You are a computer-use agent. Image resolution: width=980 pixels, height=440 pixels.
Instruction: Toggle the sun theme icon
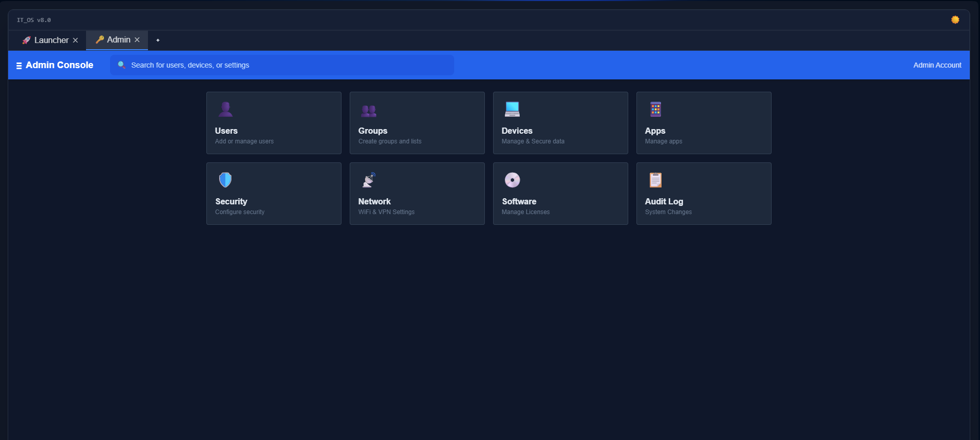[955, 20]
